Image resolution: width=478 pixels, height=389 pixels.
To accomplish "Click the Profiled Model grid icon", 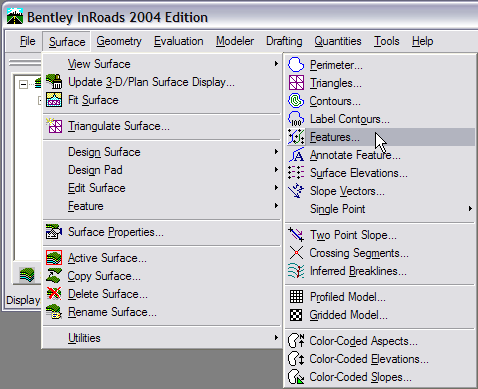I will tap(296, 296).
